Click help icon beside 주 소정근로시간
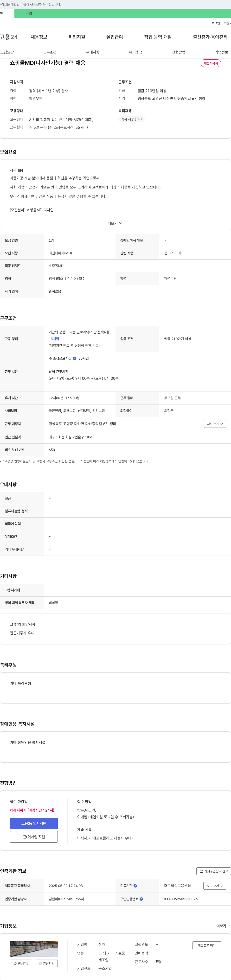Screen dimensions: 231x980 [75, 358]
